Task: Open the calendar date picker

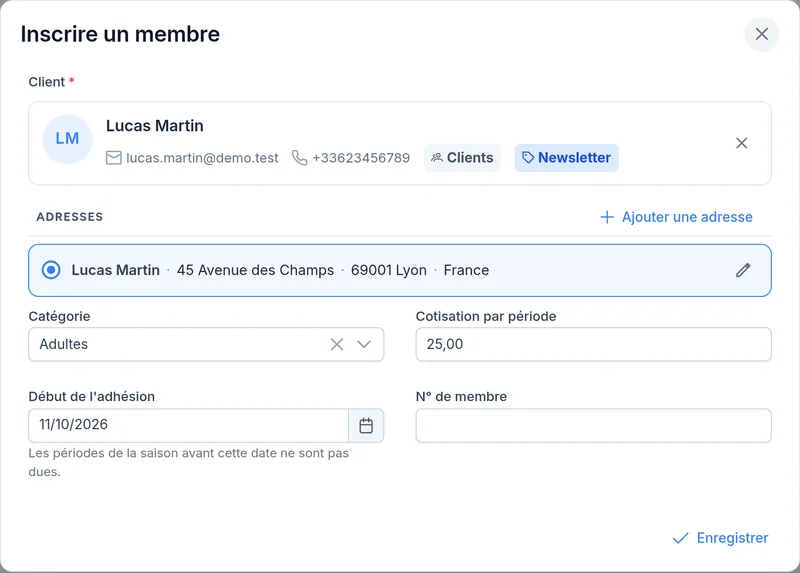Action: click(366, 426)
